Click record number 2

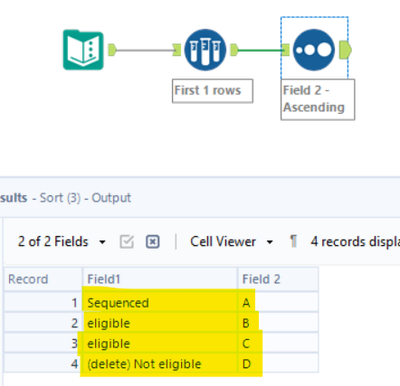coord(43,323)
